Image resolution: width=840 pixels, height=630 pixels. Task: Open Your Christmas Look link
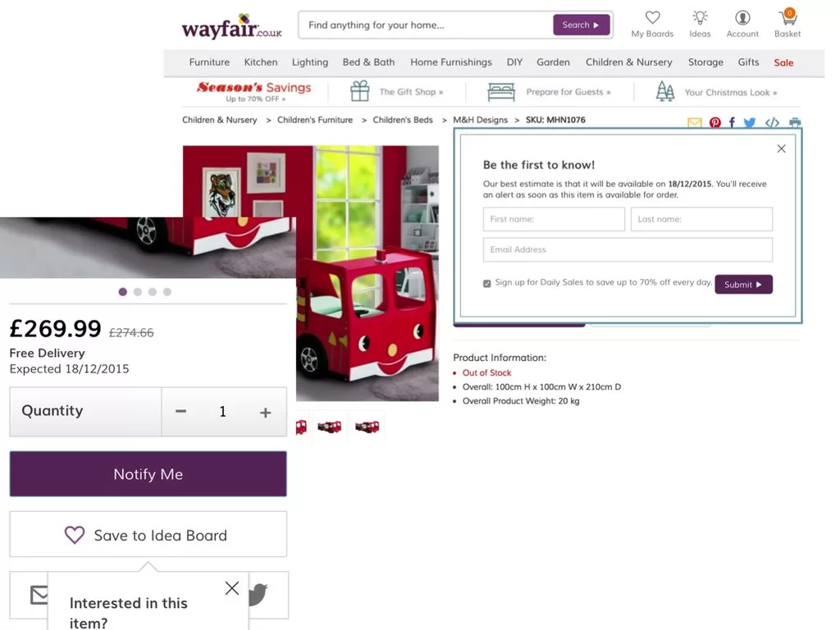point(731,93)
